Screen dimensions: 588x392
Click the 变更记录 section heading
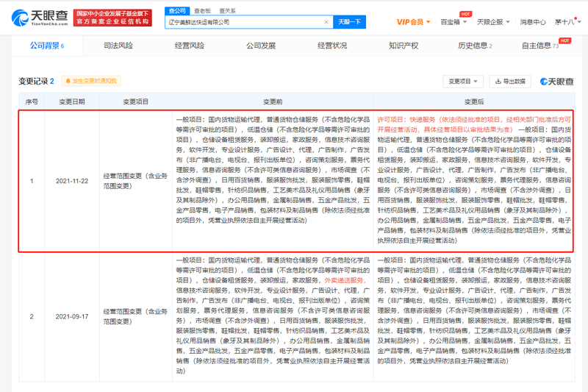36,81
